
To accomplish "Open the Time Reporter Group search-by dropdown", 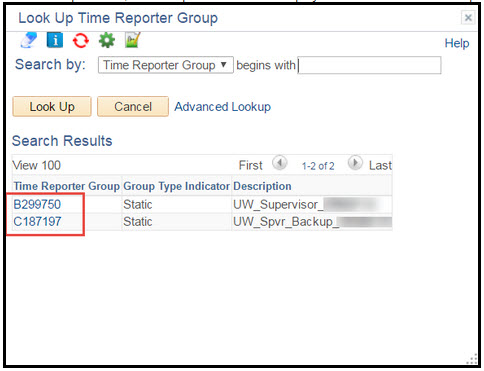I will (166, 65).
